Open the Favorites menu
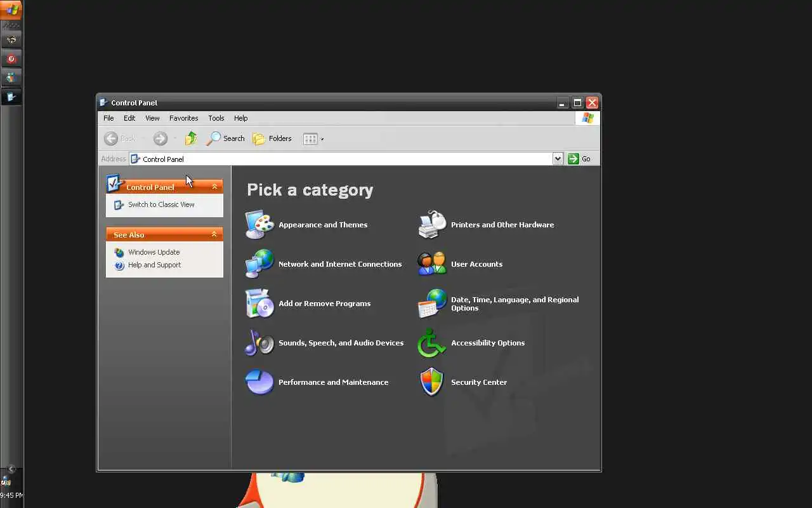Viewport: 812px width, 508px height. (x=183, y=118)
